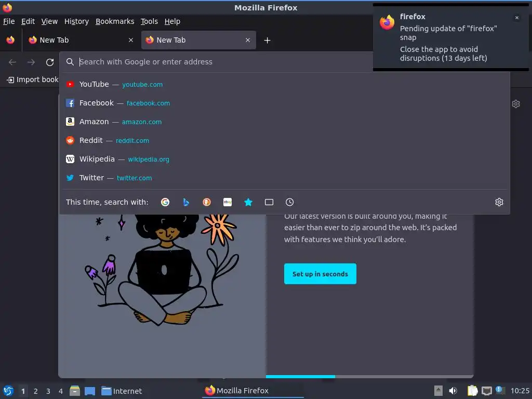This screenshot has height=399, width=532.
Task: Open a new tab with plus button
Action: click(268, 41)
